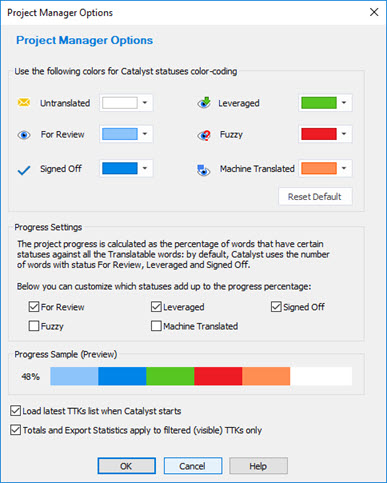Enable the Fuzzy progress checkbox

click(34, 326)
